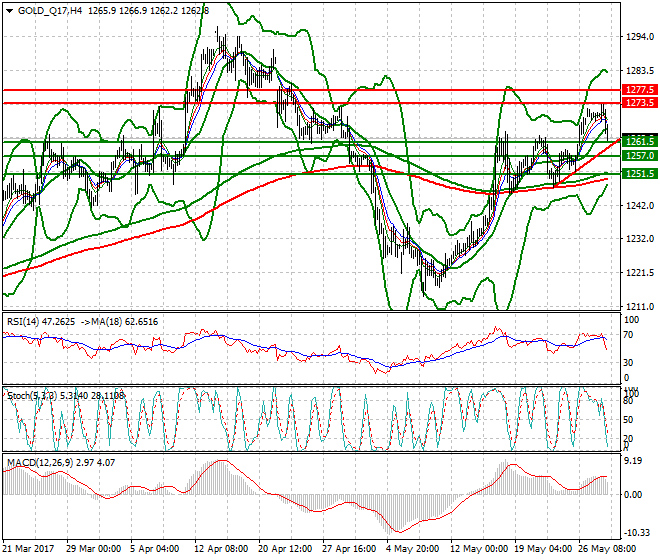Click the 27 Apr 16:00 date label
The image size is (660, 560).
click(x=349, y=549)
